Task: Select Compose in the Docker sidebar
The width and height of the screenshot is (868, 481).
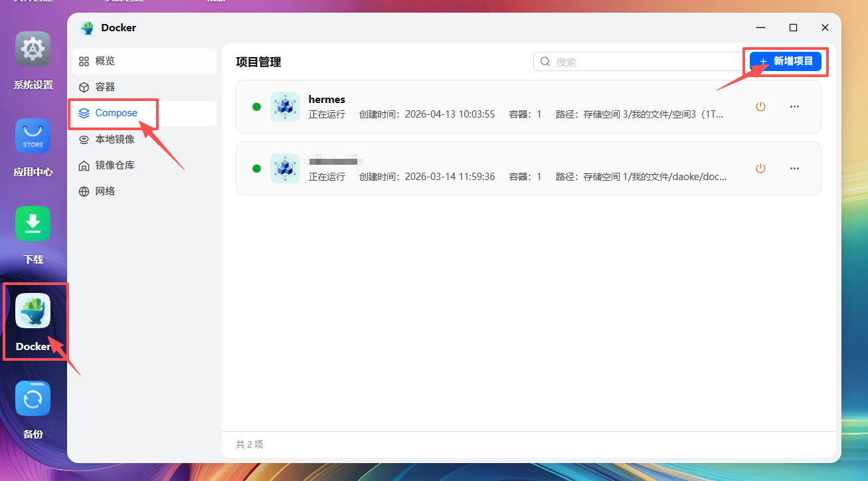Action: (x=144, y=113)
